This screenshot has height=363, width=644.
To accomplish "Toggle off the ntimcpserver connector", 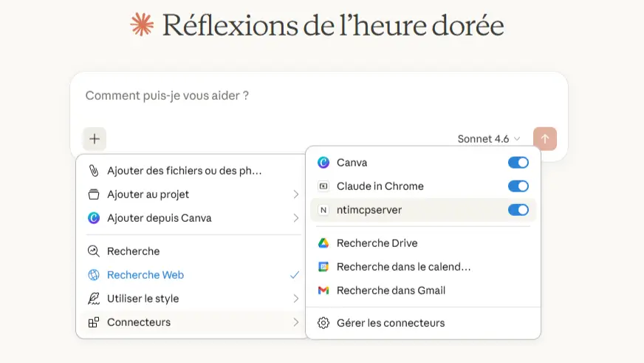I will pyautogui.click(x=518, y=210).
